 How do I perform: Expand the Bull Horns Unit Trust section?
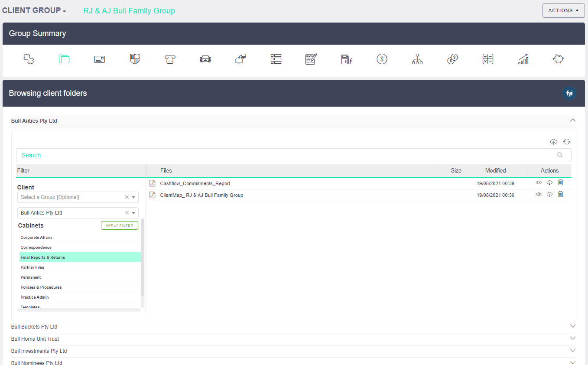(573, 339)
